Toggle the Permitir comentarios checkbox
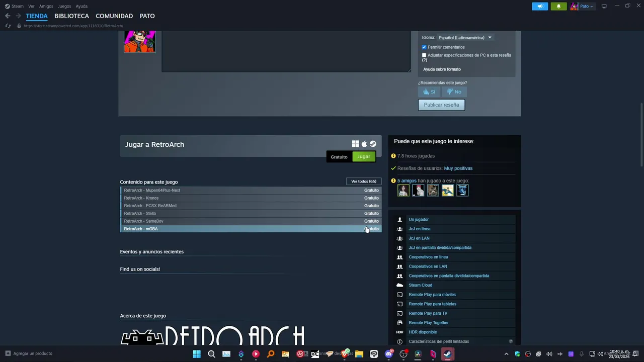The image size is (644, 362). click(424, 47)
